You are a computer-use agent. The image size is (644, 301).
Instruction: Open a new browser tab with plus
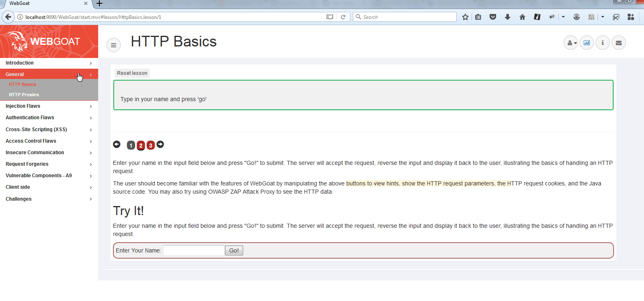99,4
